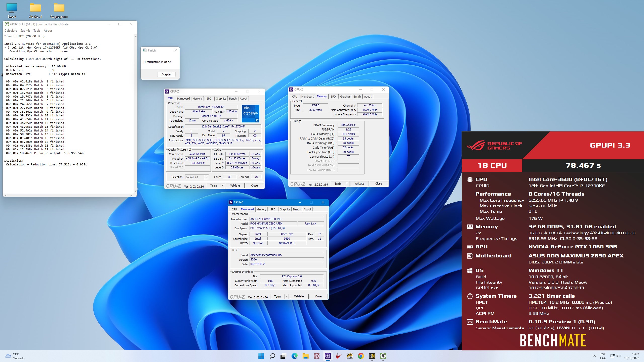Click DRAM Frequency value 3159.5 MHz
The height and width of the screenshot is (362, 644).
tap(348, 125)
